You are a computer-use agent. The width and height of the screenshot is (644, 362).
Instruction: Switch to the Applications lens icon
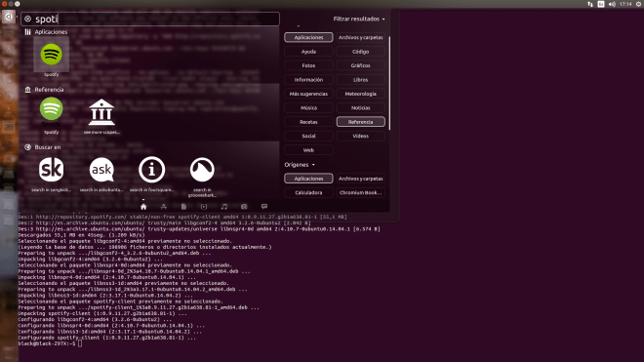point(164,206)
